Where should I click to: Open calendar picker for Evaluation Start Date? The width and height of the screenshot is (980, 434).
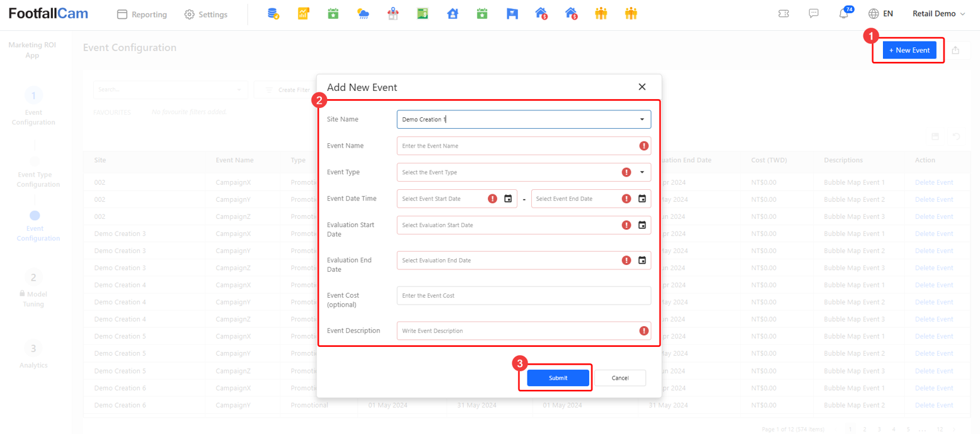tap(642, 225)
